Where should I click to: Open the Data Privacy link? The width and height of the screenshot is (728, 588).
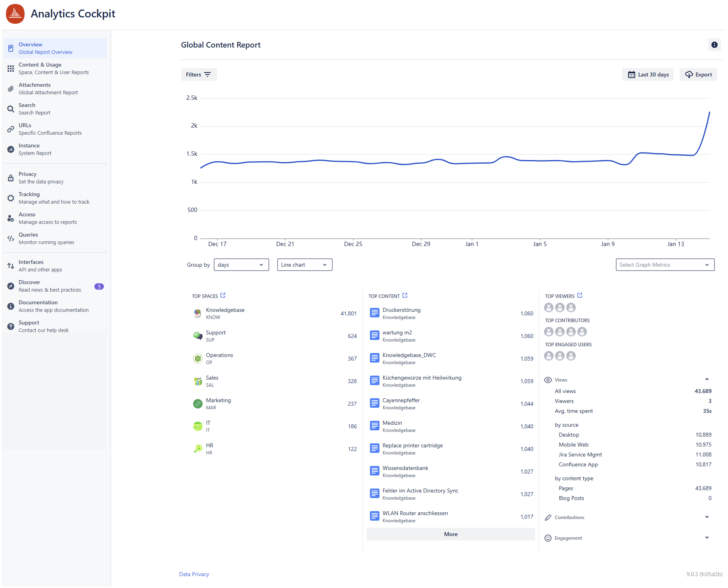click(x=194, y=574)
